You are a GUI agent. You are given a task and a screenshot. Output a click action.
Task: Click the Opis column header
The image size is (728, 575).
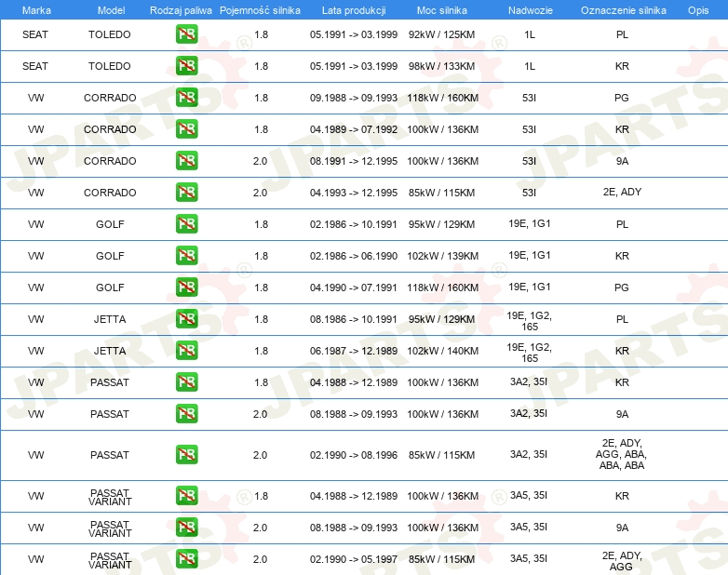(x=698, y=10)
